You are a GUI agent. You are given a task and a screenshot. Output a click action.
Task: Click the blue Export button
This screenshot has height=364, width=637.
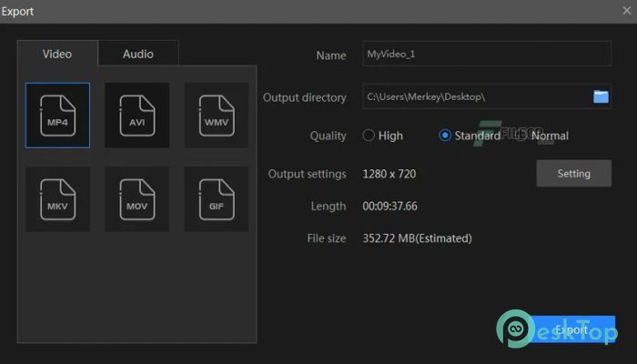[571, 329]
